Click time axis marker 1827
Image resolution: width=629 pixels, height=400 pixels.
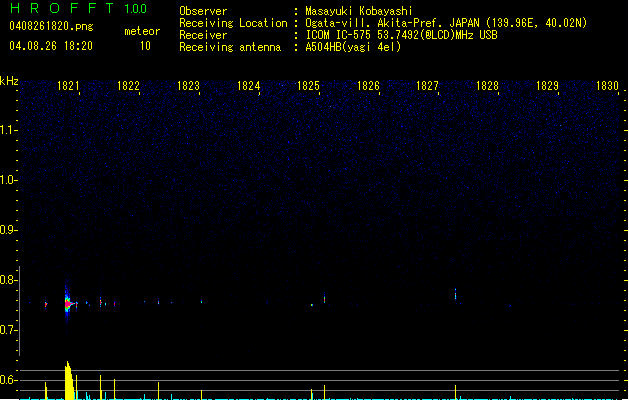(428, 86)
